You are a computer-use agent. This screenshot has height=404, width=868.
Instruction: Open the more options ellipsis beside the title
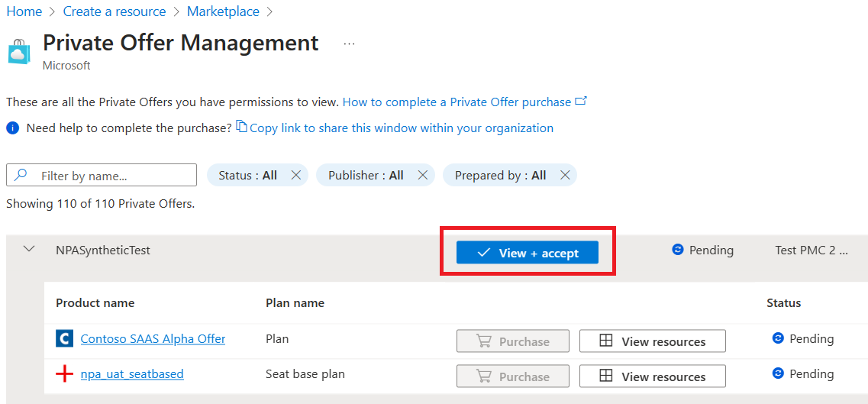(349, 44)
